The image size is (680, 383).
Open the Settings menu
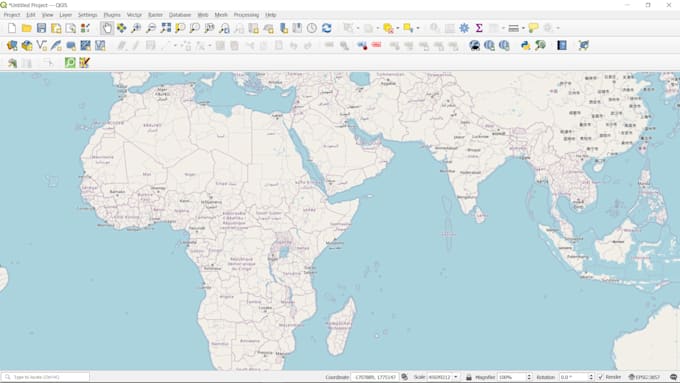click(x=88, y=15)
